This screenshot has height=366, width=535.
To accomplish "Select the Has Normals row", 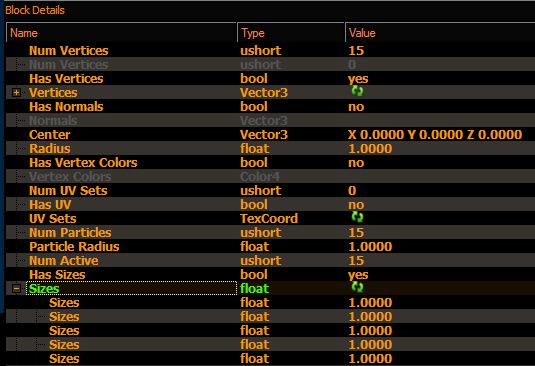I will click(270, 106).
